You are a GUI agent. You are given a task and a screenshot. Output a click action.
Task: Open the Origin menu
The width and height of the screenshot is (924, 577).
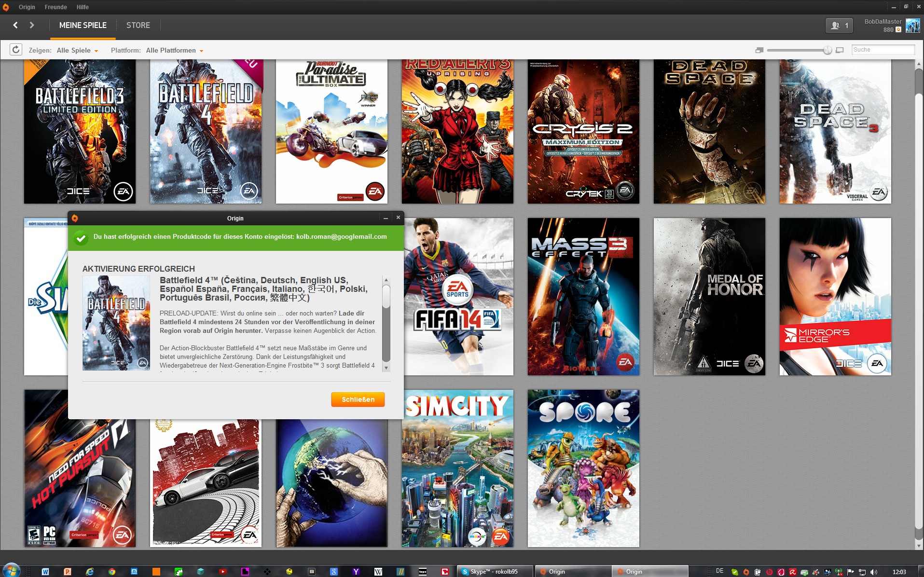pos(27,7)
